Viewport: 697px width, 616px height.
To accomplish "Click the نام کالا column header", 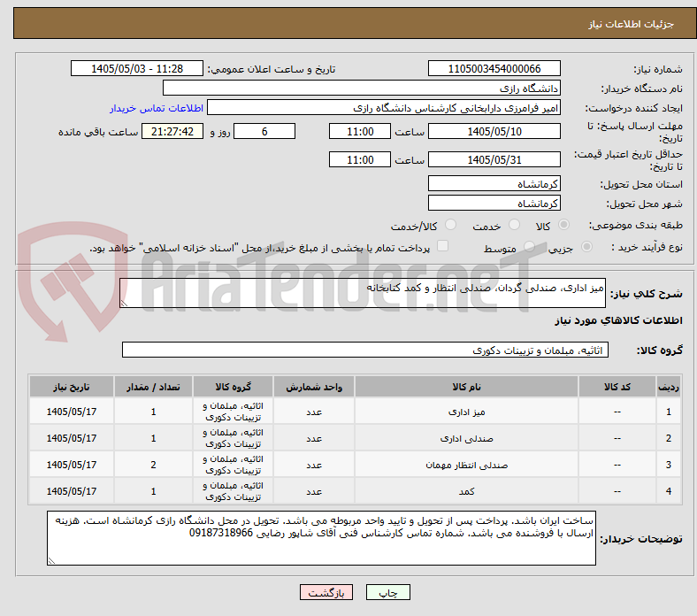I will pyautogui.click(x=467, y=387).
